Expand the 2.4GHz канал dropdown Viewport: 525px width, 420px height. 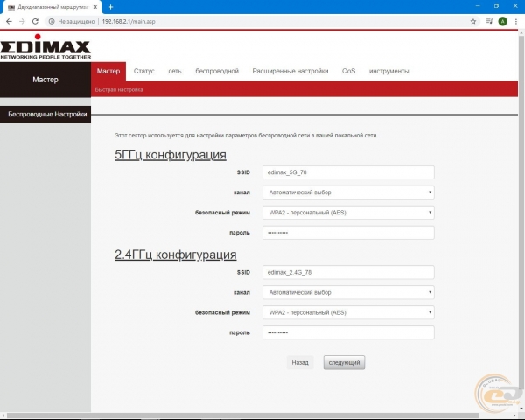348,292
